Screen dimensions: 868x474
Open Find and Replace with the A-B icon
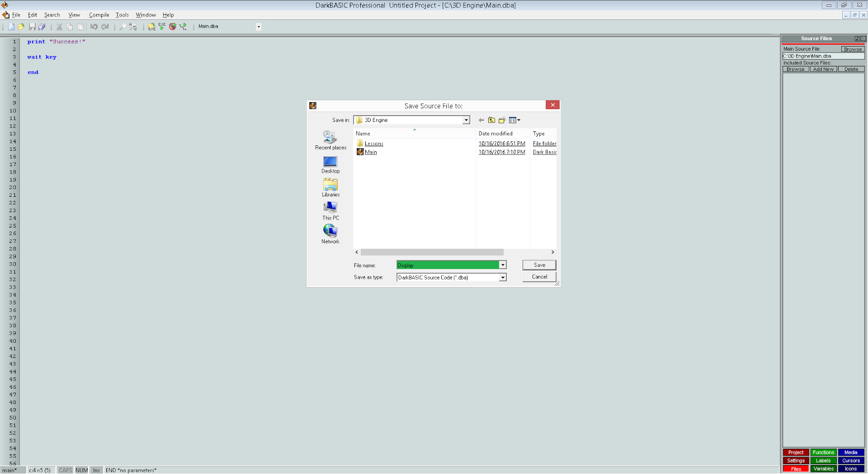[x=133, y=27]
